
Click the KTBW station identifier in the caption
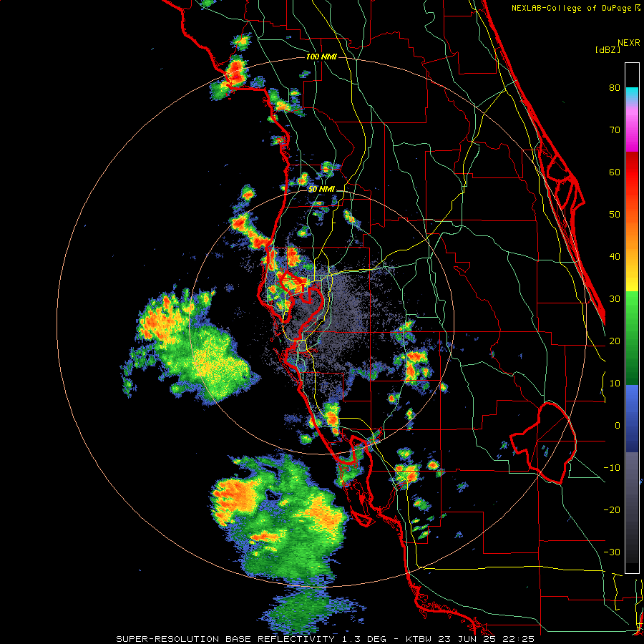419,639
